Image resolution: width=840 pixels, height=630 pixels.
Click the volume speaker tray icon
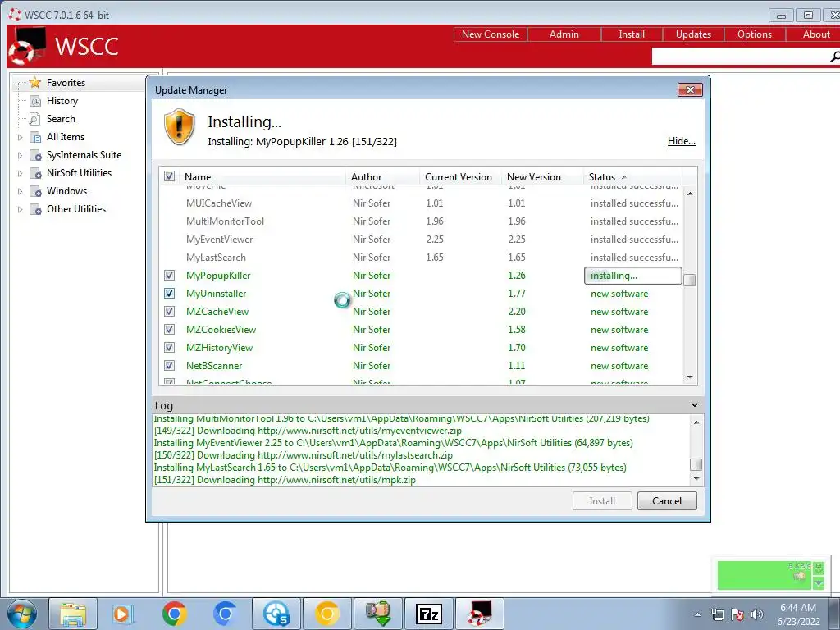pos(757,614)
